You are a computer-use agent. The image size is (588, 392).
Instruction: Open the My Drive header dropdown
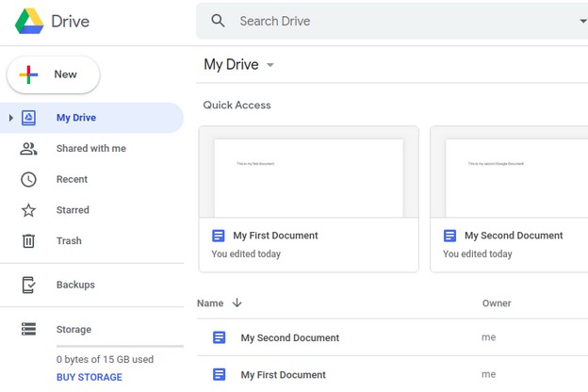coord(270,65)
